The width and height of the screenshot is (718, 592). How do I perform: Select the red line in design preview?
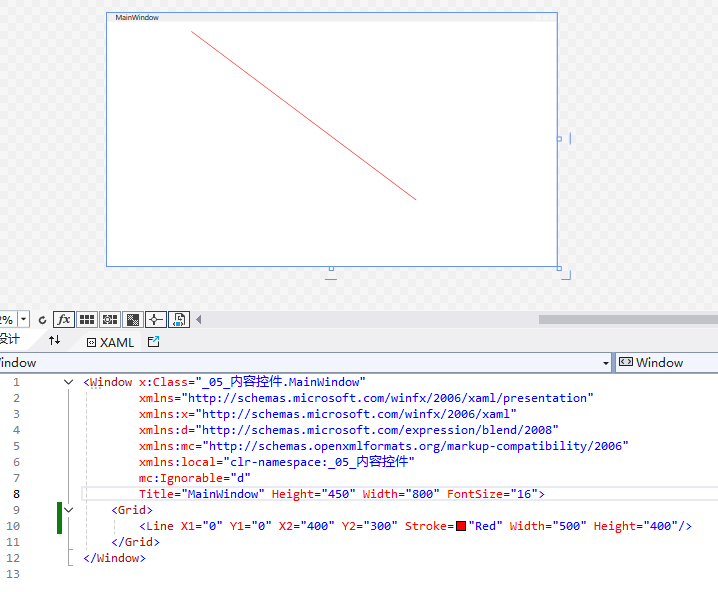[x=303, y=115]
